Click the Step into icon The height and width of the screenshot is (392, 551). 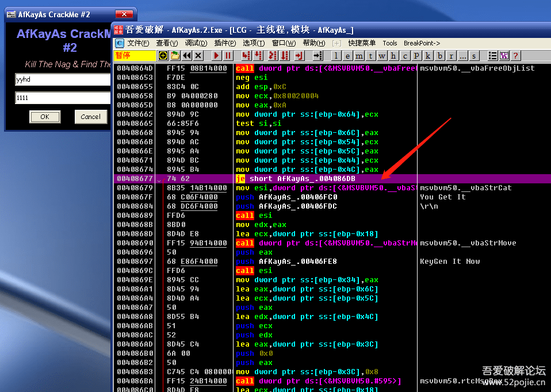247,56
